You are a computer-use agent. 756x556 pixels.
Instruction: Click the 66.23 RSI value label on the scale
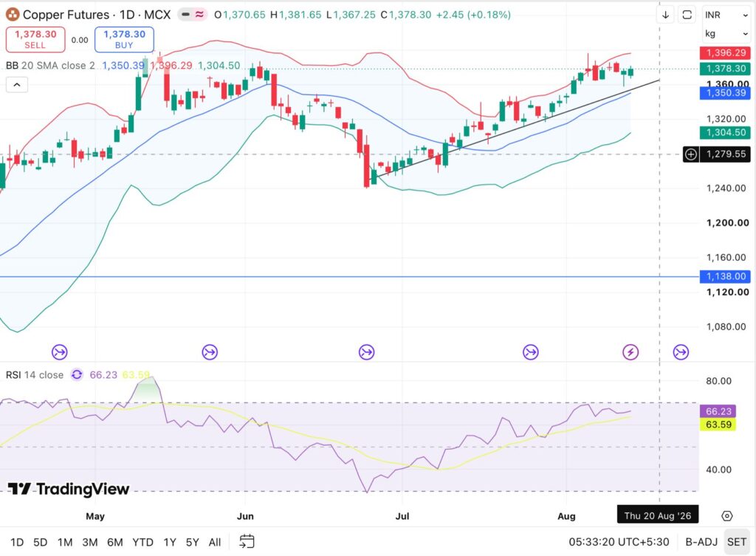tap(718, 411)
